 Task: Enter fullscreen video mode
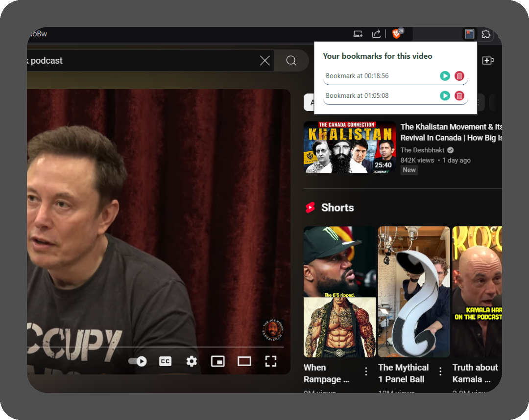[x=271, y=361]
